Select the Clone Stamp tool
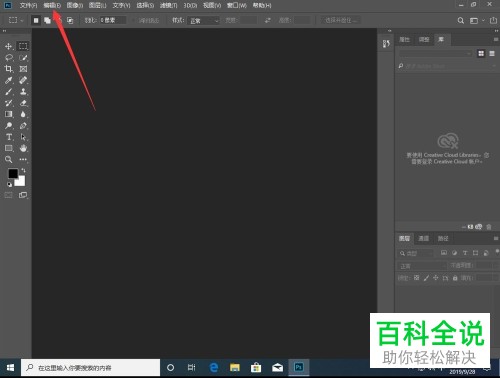This screenshot has height=378, width=500. [x=23, y=92]
